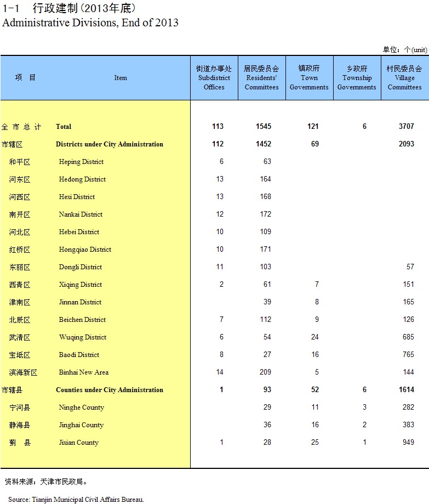Select the Township Governments column header

[357, 78]
